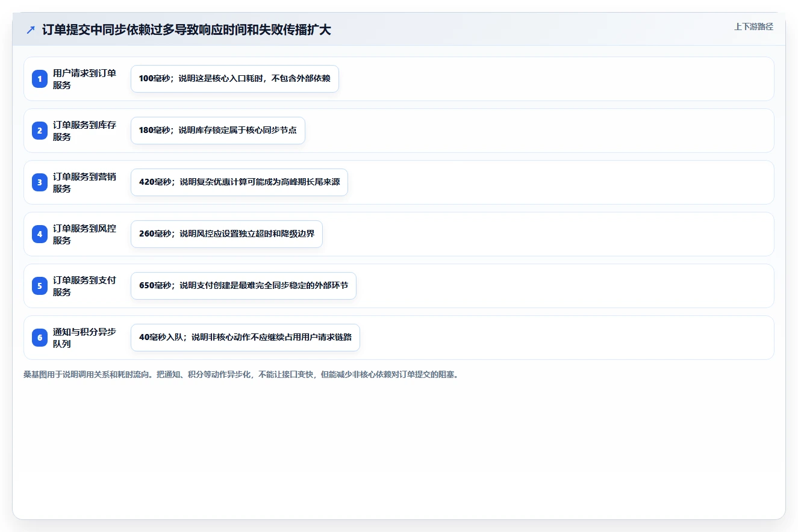Select step badge 4 for 订单服务到风控服务
The image size is (798, 532).
40,234
